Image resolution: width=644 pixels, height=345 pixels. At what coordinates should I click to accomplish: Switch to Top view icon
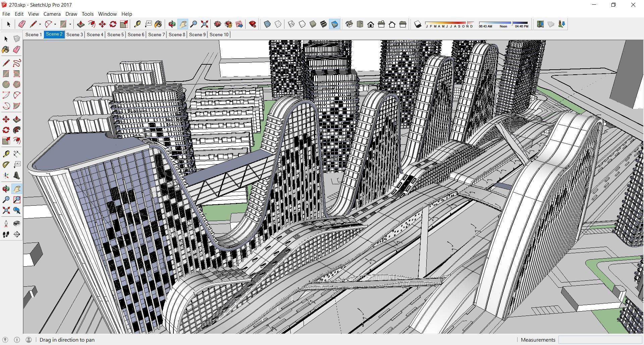tap(360, 24)
